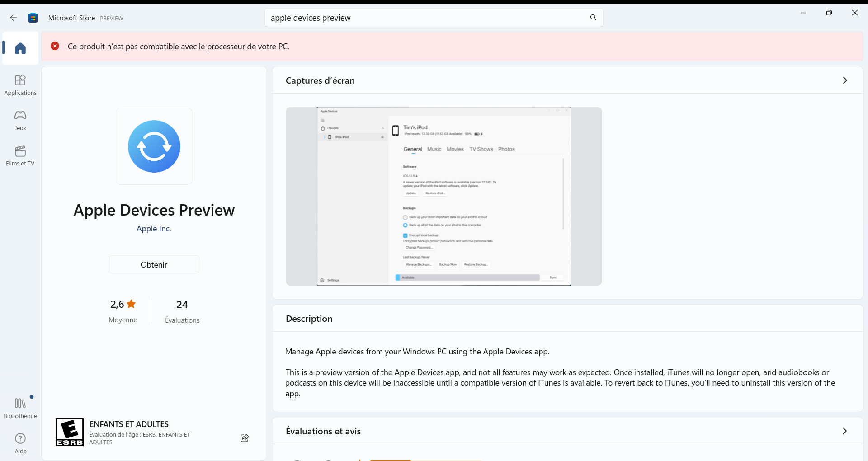868x461 pixels.
Task: Expand the Évaluations et avis chevron
Action: [844, 431]
